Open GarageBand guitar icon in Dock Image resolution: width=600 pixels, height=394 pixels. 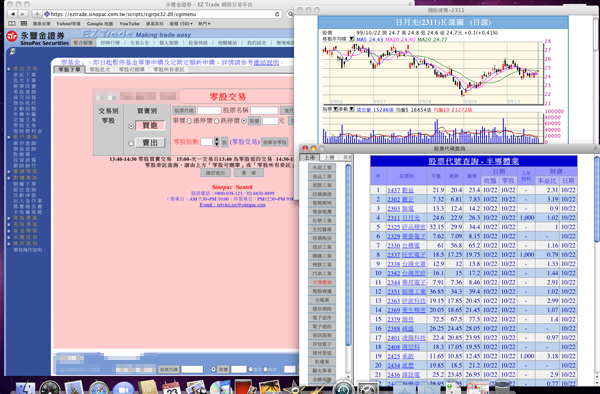317,388
